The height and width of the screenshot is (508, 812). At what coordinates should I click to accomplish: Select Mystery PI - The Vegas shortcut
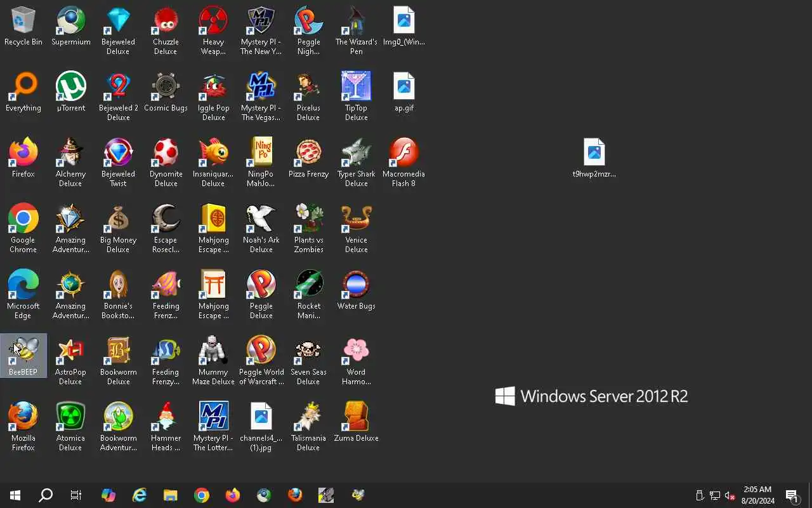261,97
